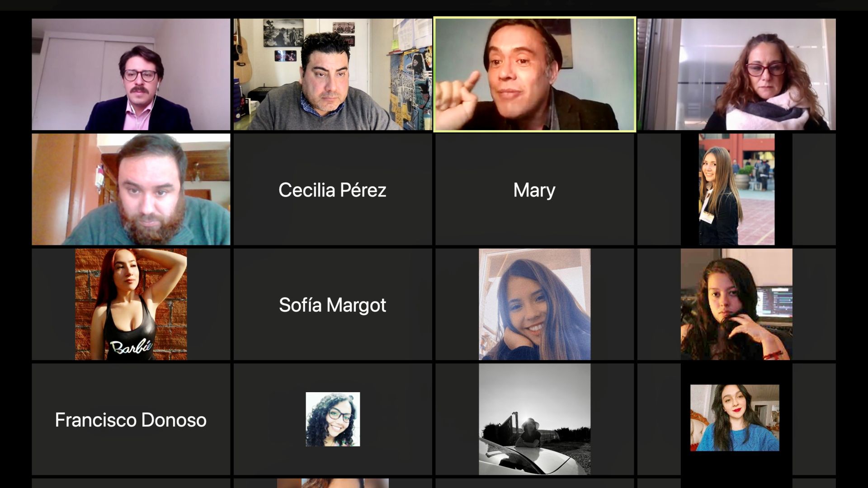This screenshot has width=868, height=488.
Task: Click the black-and-white car photo tile
Action: coord(534,419)
